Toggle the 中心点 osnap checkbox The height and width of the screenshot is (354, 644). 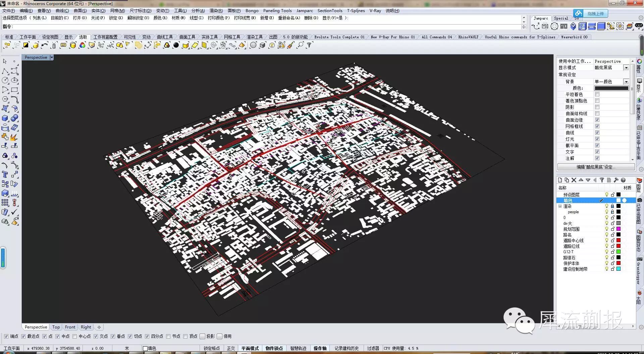coord(75,336)
